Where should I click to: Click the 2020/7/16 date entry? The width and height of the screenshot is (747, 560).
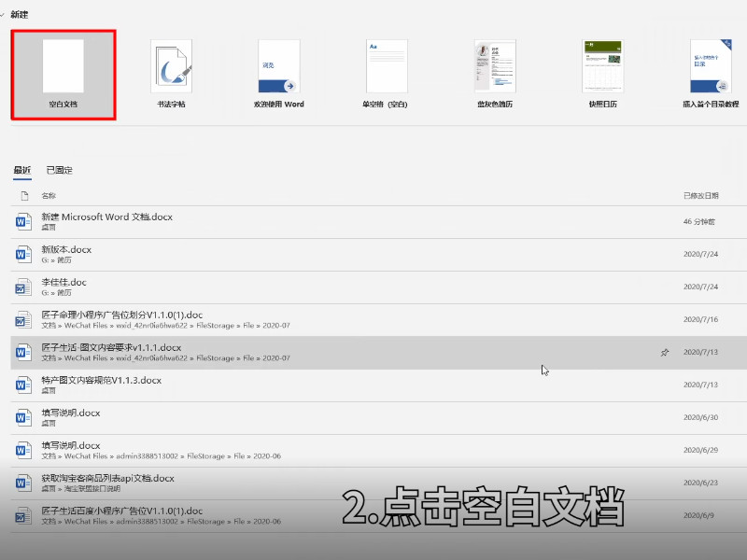tap(700, 319)
